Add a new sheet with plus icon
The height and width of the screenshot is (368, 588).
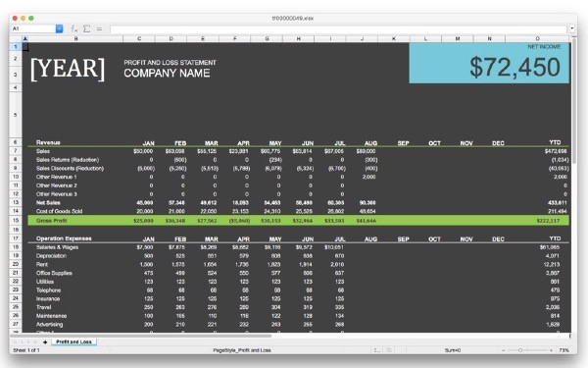(x=45, y=342)
